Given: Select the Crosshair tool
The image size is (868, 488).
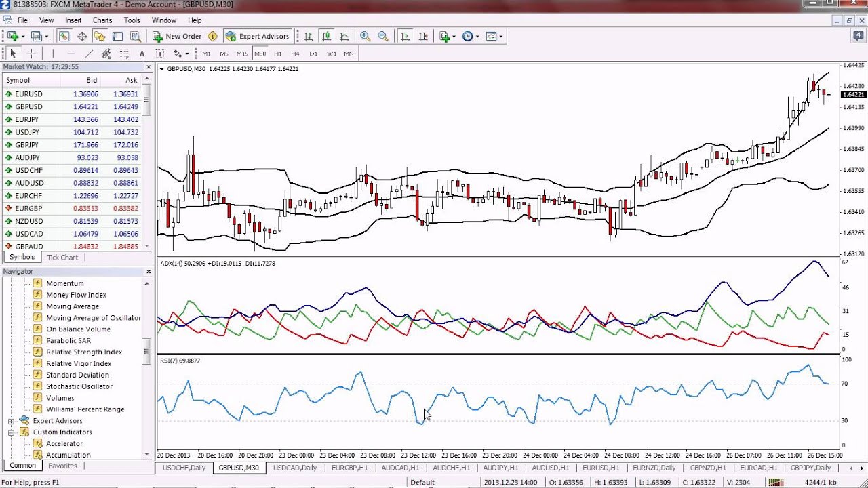Looking at the screenshot, I should tap(31, 54).
